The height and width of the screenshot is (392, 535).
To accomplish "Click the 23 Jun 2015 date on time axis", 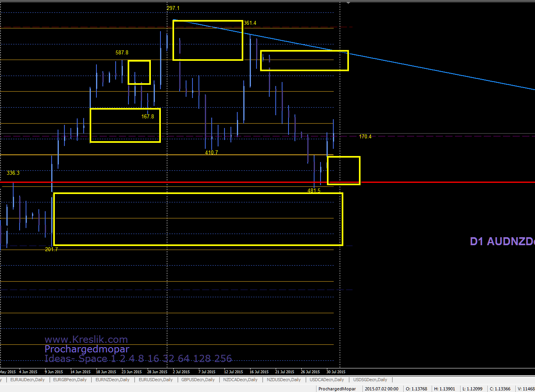I will pyautogui.click(x=132, y=372).
